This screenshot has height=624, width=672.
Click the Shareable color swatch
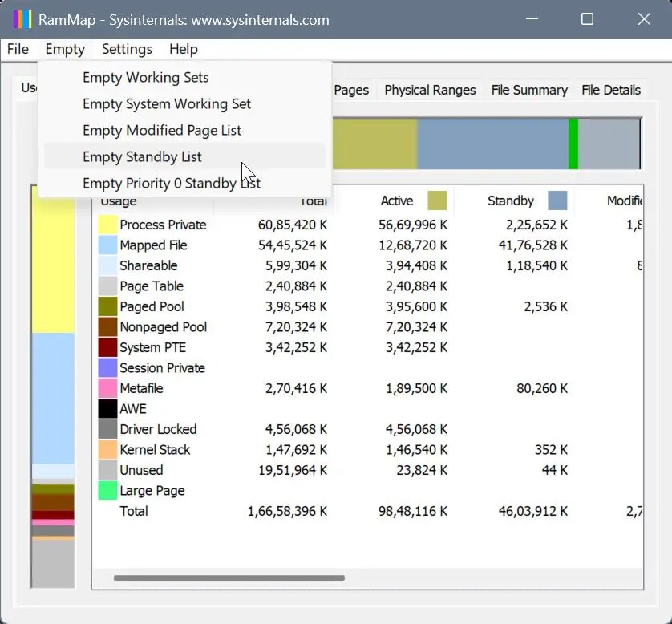(107, 265)
